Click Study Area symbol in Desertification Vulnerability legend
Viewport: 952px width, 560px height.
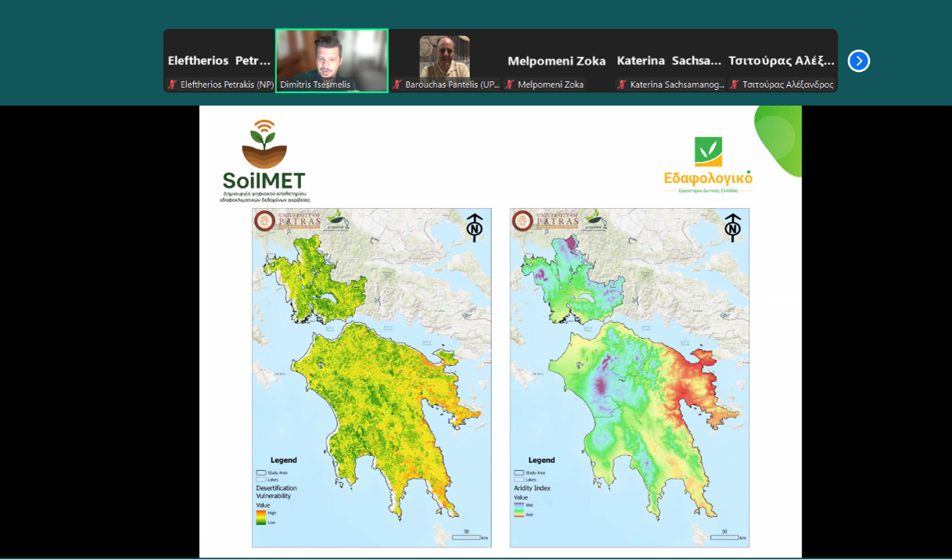(261, 472)
